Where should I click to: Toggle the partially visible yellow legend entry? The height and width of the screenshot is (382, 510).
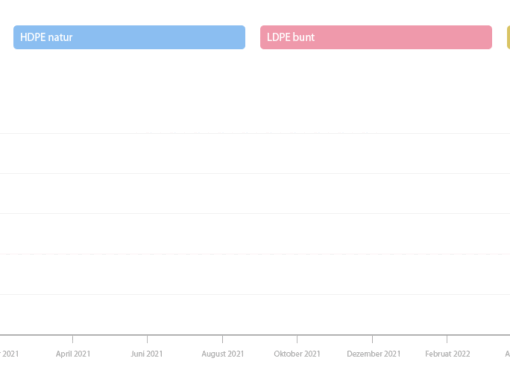point(508,37)
